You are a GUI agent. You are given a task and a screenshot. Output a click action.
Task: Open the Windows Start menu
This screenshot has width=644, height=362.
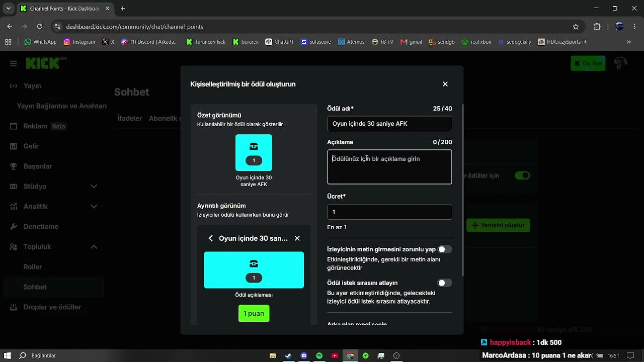click(x=8, y=355)
